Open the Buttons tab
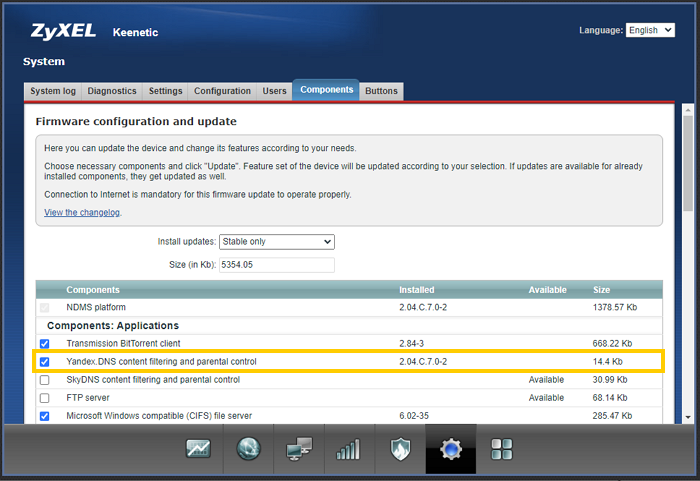The image size is (700, 481). (x=381, y=91)
